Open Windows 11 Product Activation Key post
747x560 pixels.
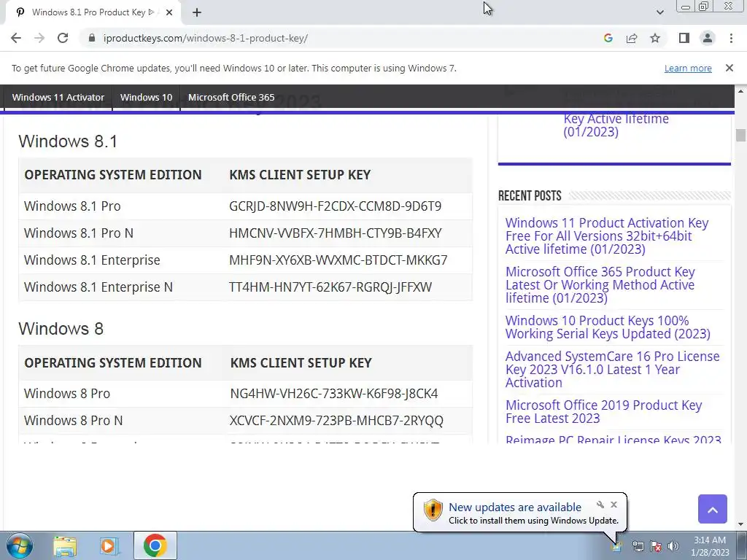pos(607,236)
